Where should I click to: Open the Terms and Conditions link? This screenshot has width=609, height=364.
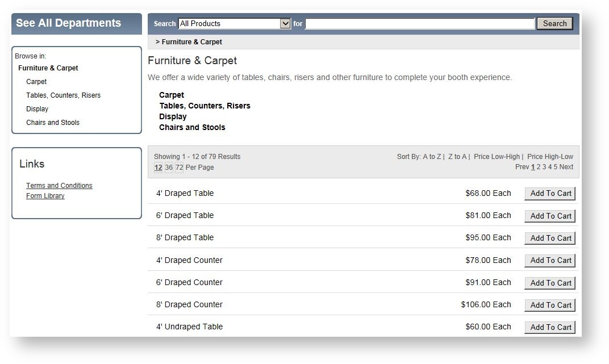pyautogui.click(x=59, y=185)
